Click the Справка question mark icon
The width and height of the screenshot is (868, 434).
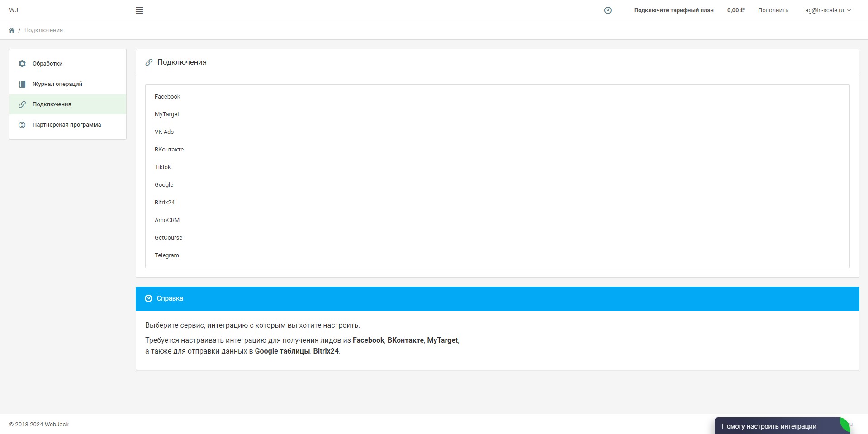148,298
